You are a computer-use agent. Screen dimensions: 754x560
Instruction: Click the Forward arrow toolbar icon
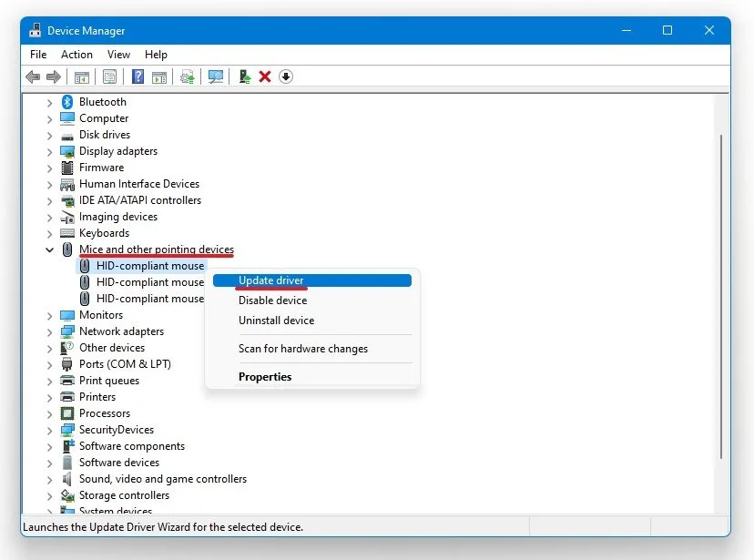point(54,76)
